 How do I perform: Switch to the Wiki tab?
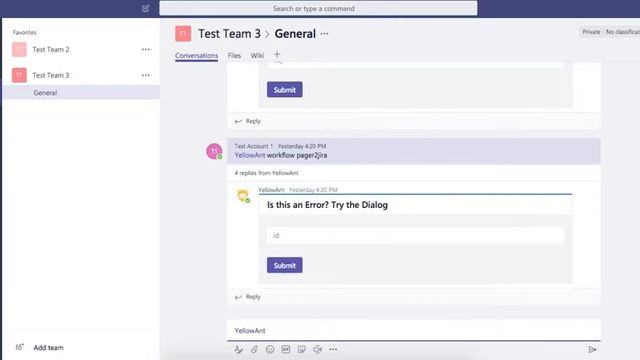(x=257, y=56)
